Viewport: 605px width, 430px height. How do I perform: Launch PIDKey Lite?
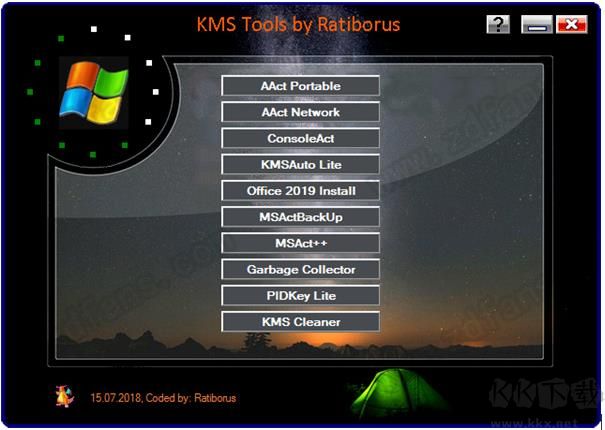300,296
